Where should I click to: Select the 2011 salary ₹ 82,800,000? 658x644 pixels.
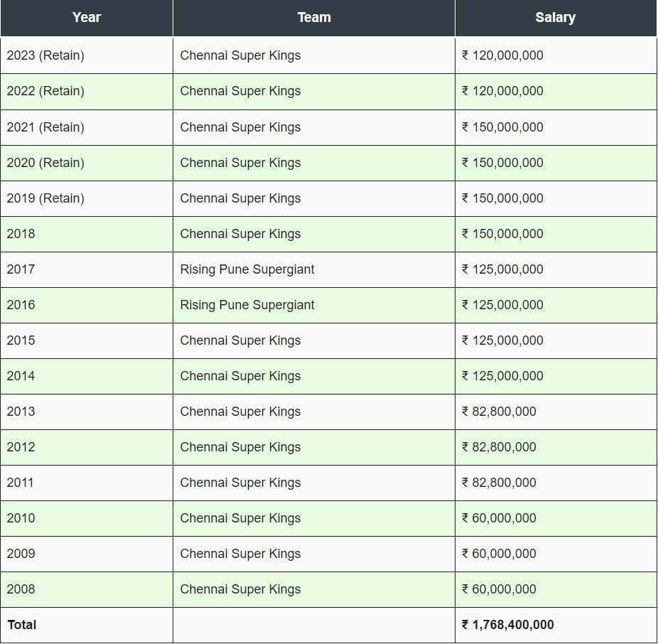coord(499,483)
